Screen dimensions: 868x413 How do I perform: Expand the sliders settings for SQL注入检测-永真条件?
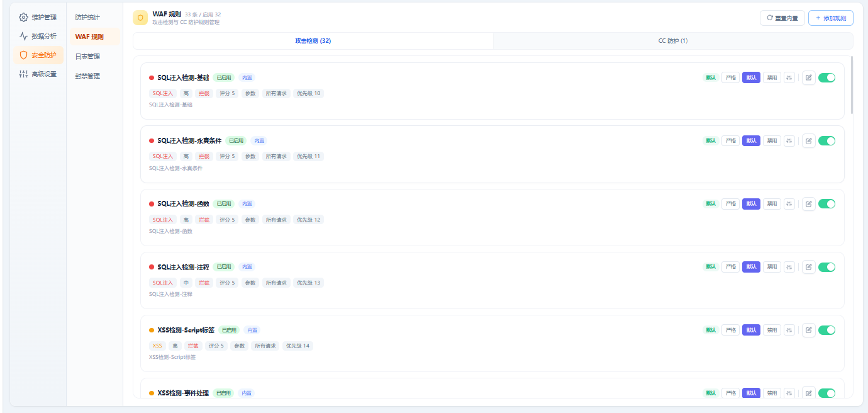pyautogui.click(x=789, y=140)
